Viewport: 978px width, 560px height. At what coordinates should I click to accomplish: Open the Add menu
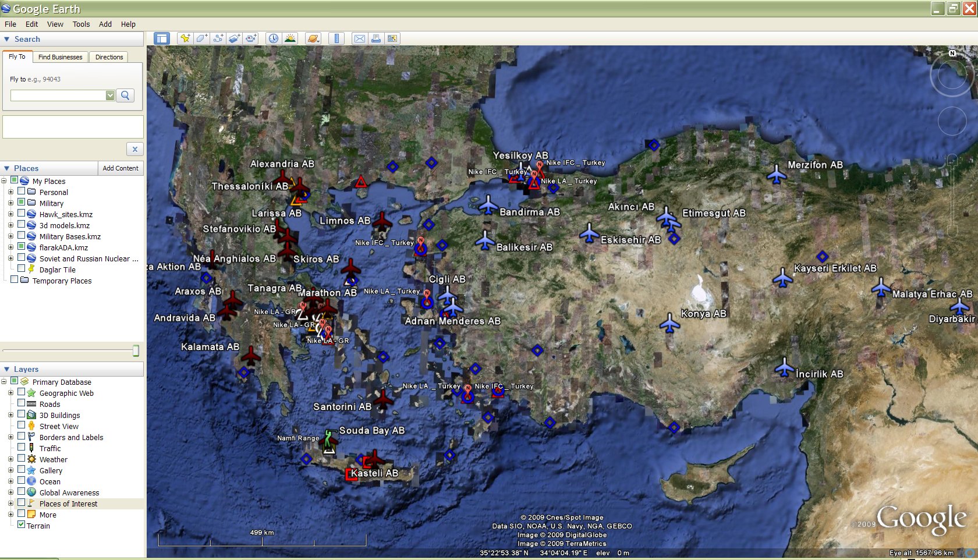pos(105,24)
